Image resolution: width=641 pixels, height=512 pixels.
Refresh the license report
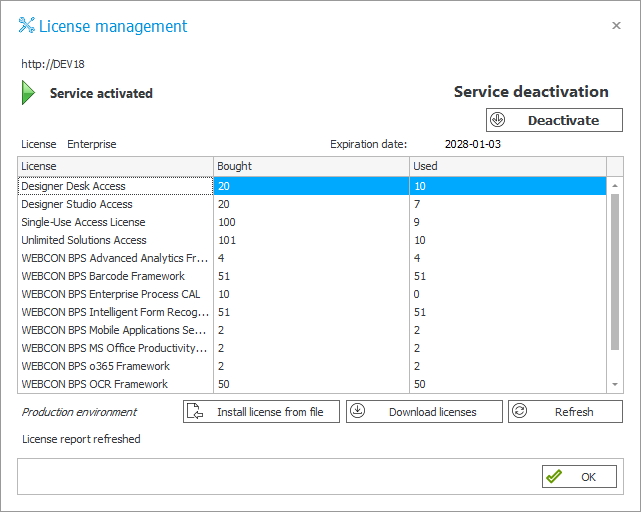point(565,411)
